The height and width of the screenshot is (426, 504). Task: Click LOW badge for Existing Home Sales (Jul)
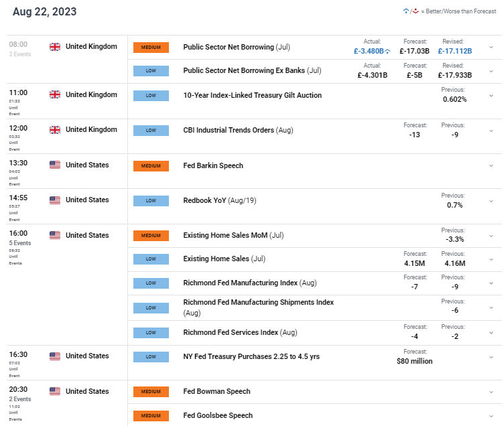151,259
